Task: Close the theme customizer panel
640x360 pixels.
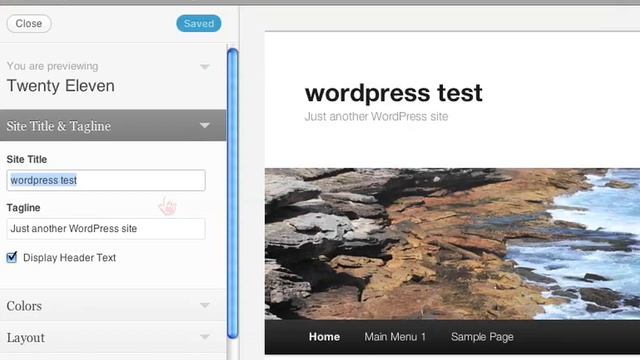Action: pos(29,24)
